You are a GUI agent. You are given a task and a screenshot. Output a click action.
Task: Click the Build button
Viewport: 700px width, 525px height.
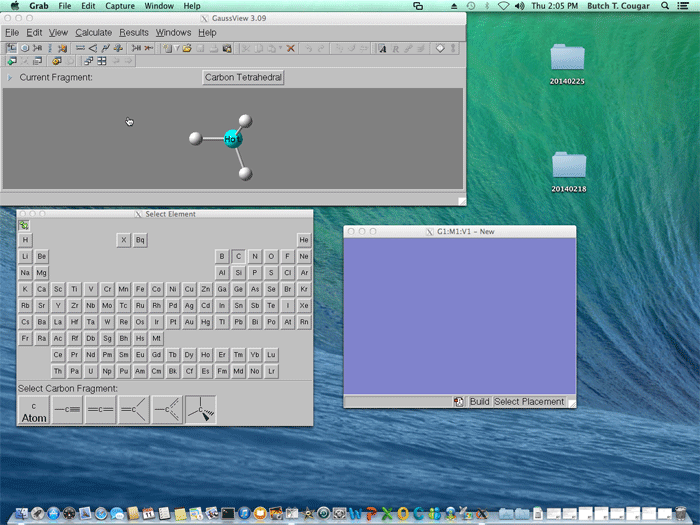coord(479,402)
